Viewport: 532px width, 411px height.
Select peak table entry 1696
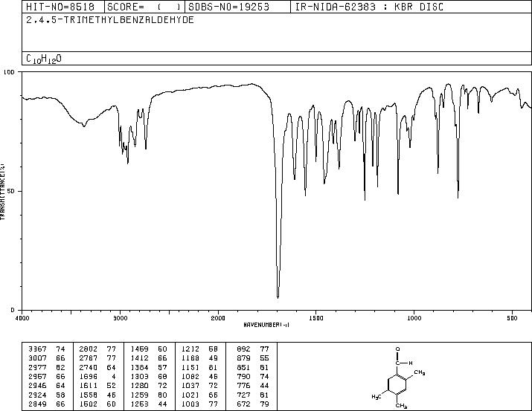[x=89, y=376]
